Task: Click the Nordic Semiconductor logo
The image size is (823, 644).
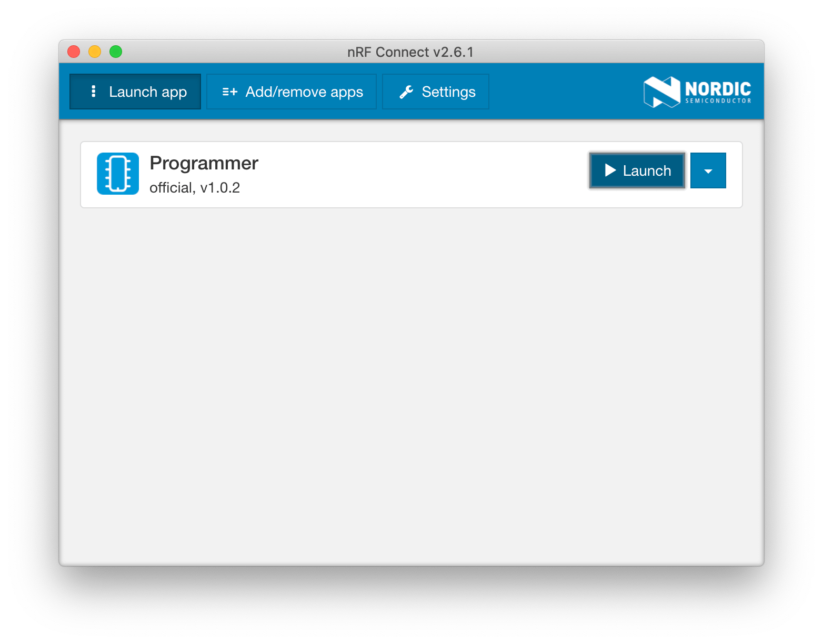Action: point(697,92)
